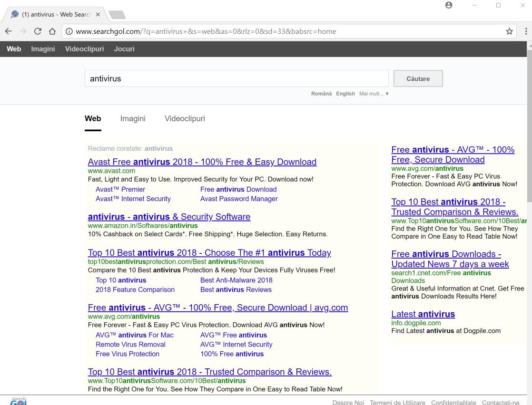Select the Videoclipuri results tab
The image size is (532, 405).
point(185,119)
